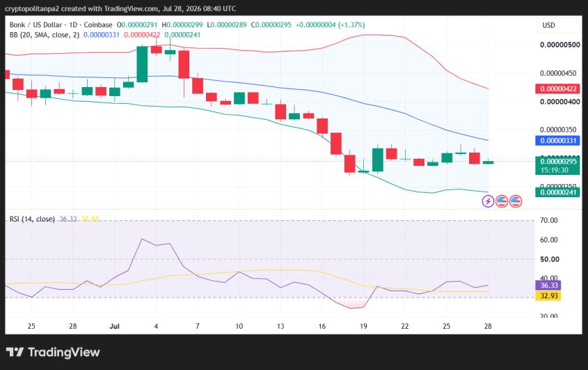Image resolution: width=588 pixels, height=370 pixels.
Task: Click the high price H0.00000299
Action: pos(182,25)
